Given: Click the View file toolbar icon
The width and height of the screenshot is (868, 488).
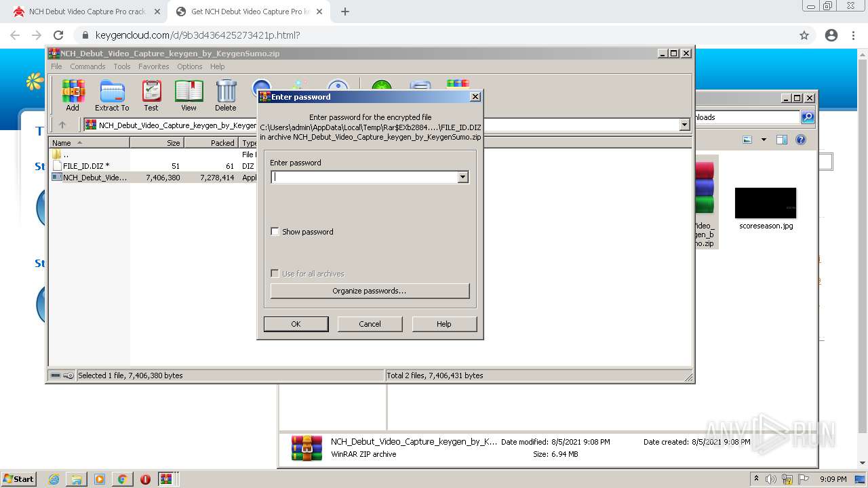Looking at the screenshot, I should [189, 95].
